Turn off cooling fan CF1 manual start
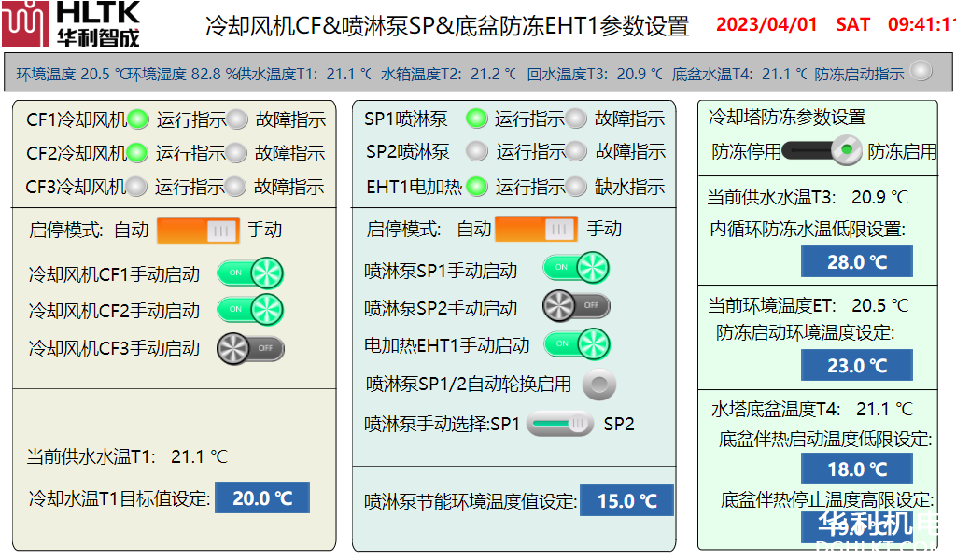956x560 pixels. [250, 273]
